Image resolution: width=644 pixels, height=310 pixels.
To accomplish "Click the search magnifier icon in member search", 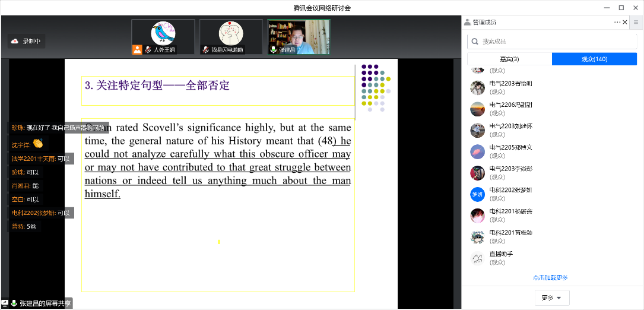I will pyautogui.click(x=475, y=42).
